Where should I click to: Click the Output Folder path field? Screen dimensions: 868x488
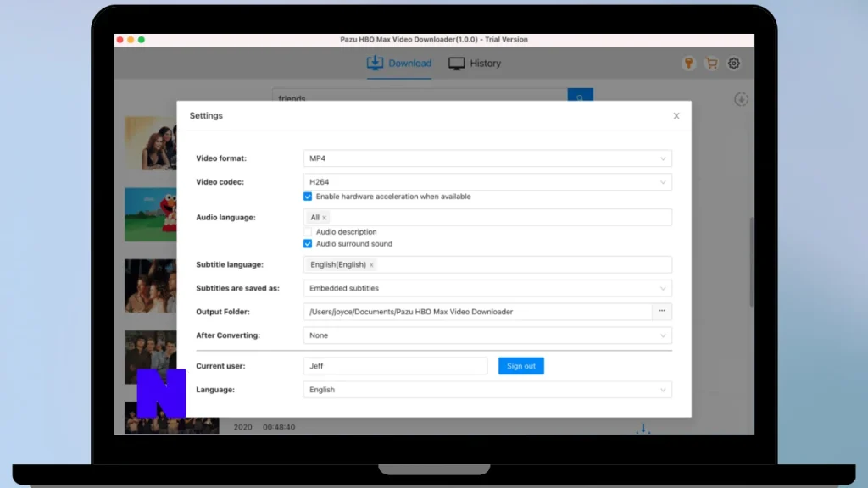(478, 312)
